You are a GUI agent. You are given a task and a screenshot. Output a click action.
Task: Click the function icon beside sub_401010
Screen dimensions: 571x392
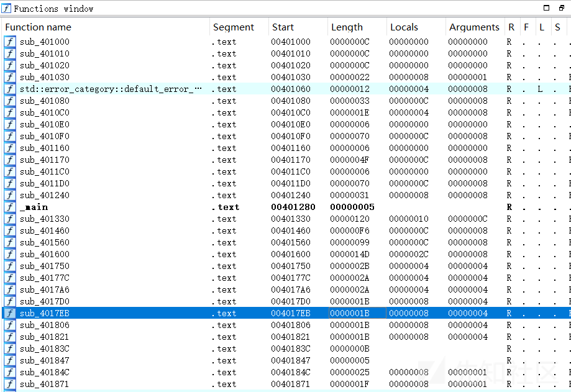tap(10, 53)
